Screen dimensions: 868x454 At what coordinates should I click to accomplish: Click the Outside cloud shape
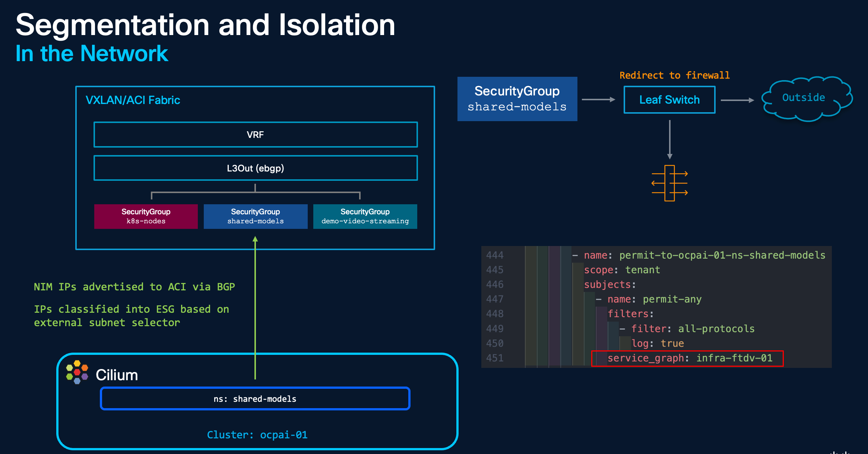click(x=807, y=99)
